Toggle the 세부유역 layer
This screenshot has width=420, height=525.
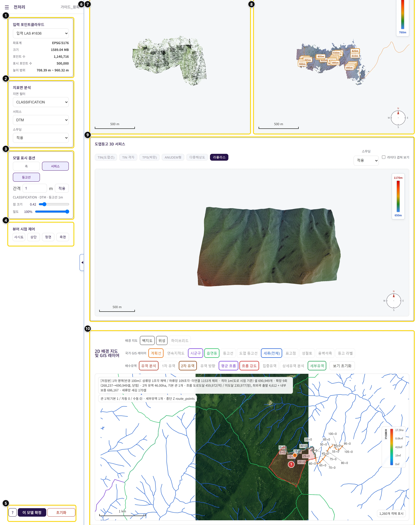[317, 366]
